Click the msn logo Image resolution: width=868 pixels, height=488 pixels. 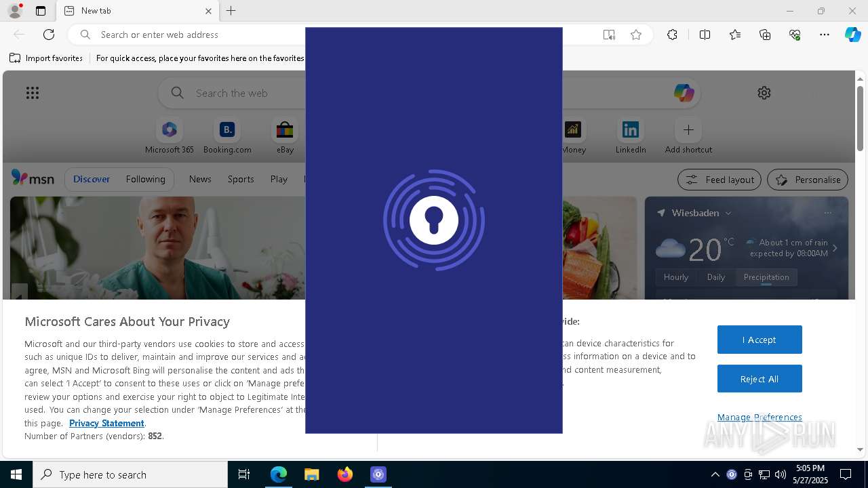pos(33,178)
